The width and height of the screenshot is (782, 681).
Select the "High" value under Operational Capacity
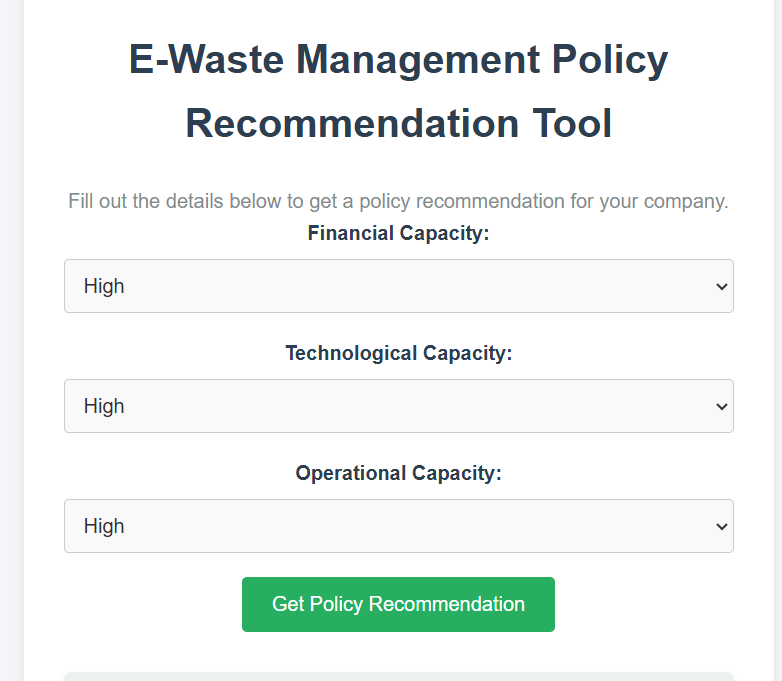(x=104, y=526)
